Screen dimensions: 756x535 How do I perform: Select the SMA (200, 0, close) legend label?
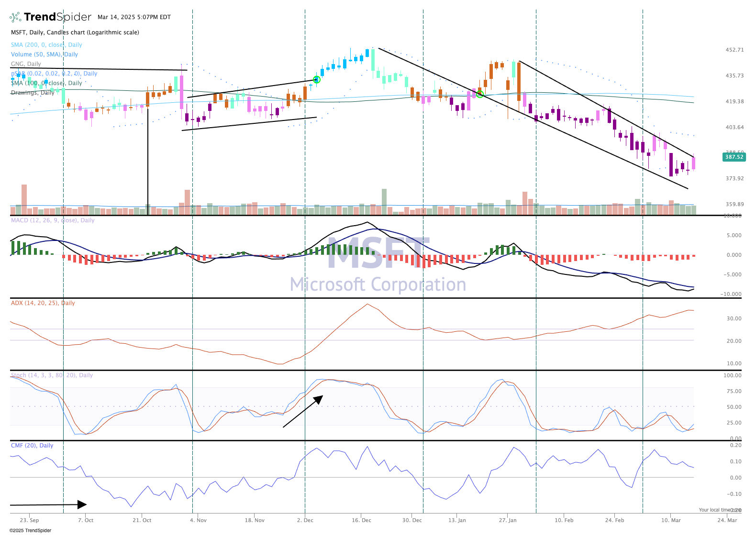tap(46, 45)
